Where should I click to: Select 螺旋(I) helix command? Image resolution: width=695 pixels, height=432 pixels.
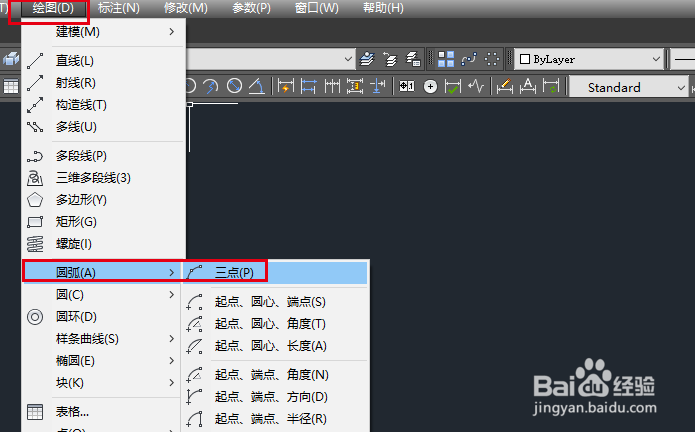pyautogui.click(x=103, y=244)
